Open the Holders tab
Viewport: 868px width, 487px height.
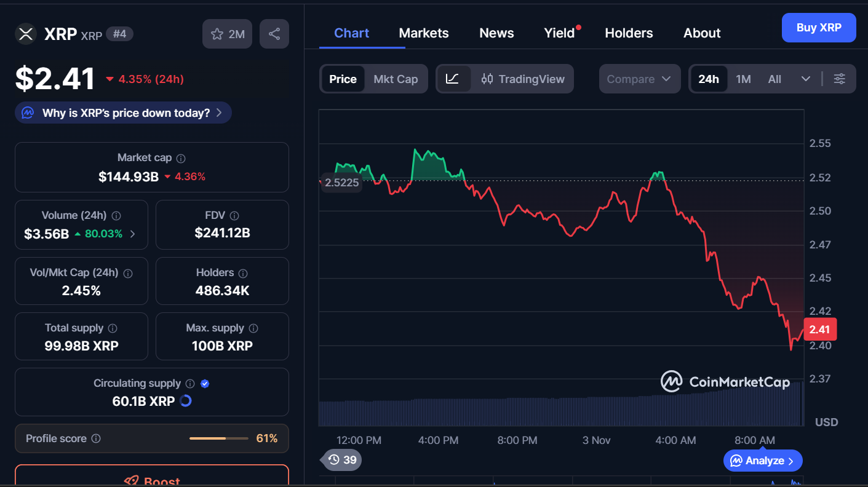[x=629, y=33]
